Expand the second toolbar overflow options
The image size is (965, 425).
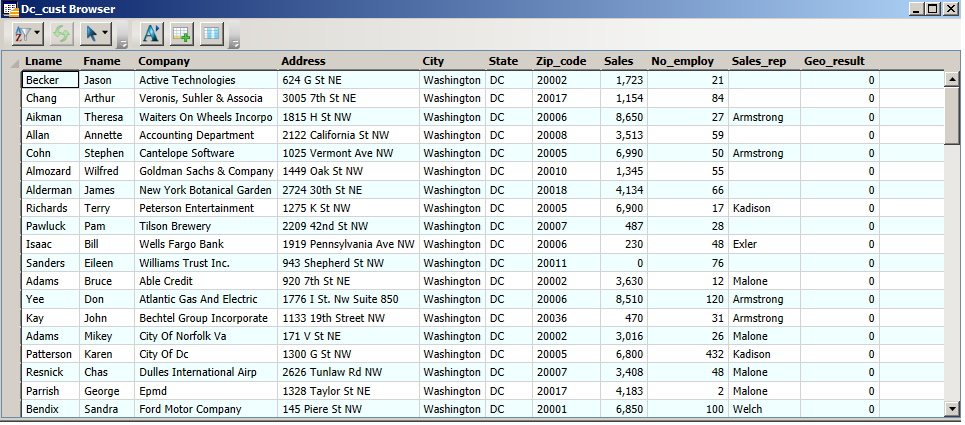click(234, 43)
